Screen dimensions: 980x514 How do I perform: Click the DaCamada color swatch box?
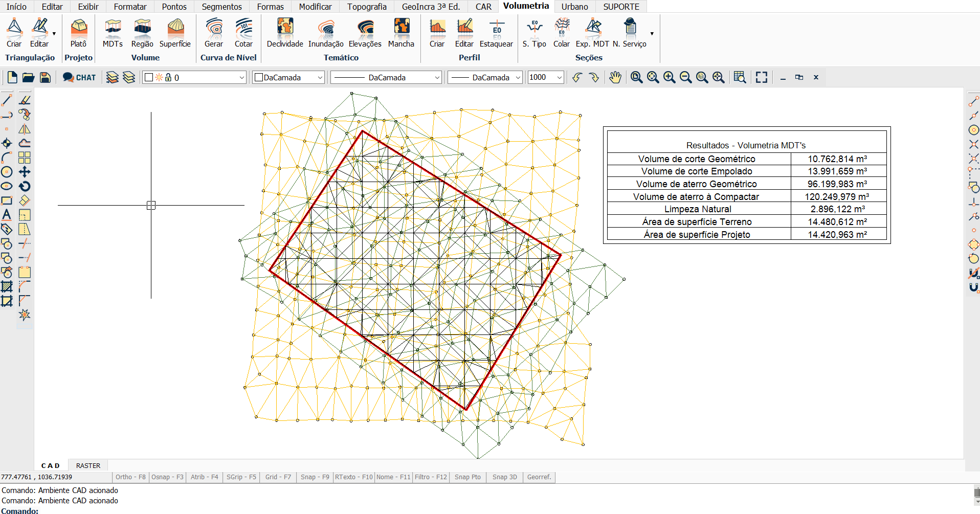click(259, 78)
